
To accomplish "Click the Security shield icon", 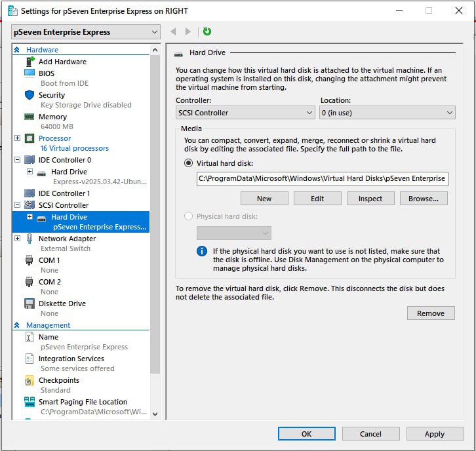I will tap(30, 95).
